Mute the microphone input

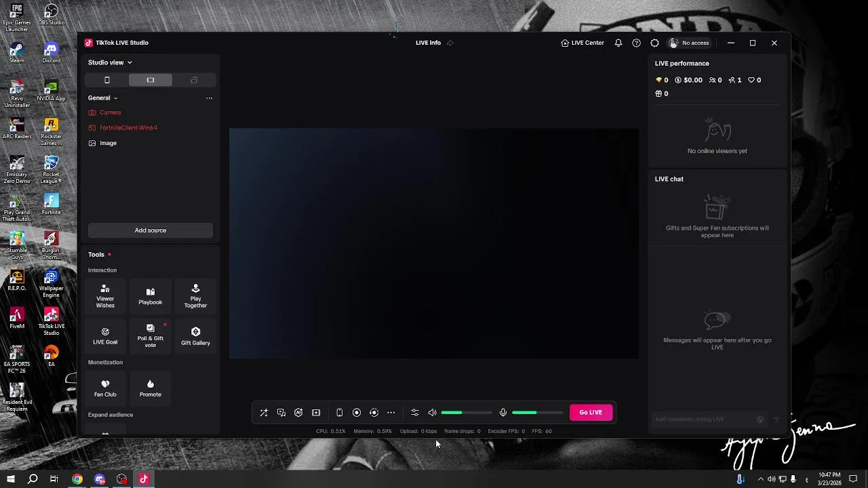[503, 413]
